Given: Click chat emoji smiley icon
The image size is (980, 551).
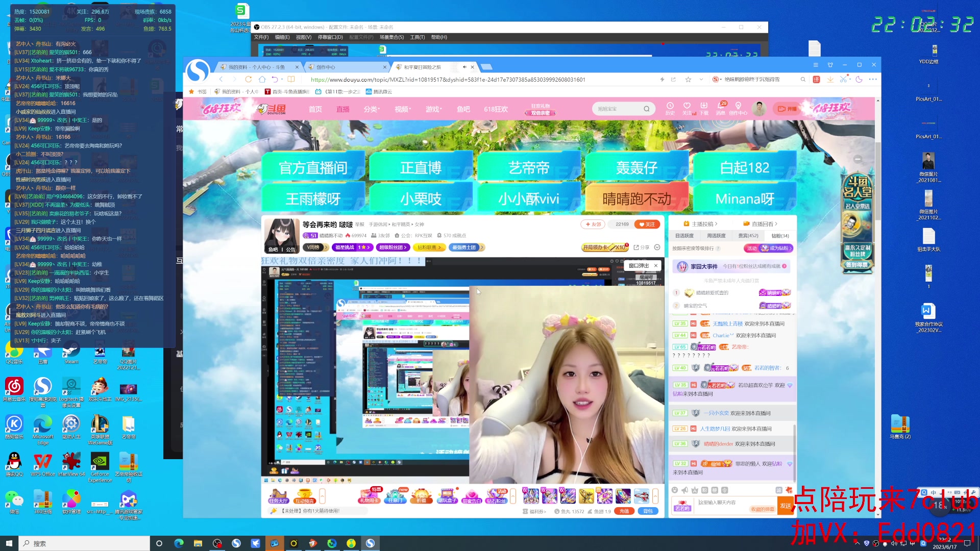Looking at the screenshot, I should [675, 490].
